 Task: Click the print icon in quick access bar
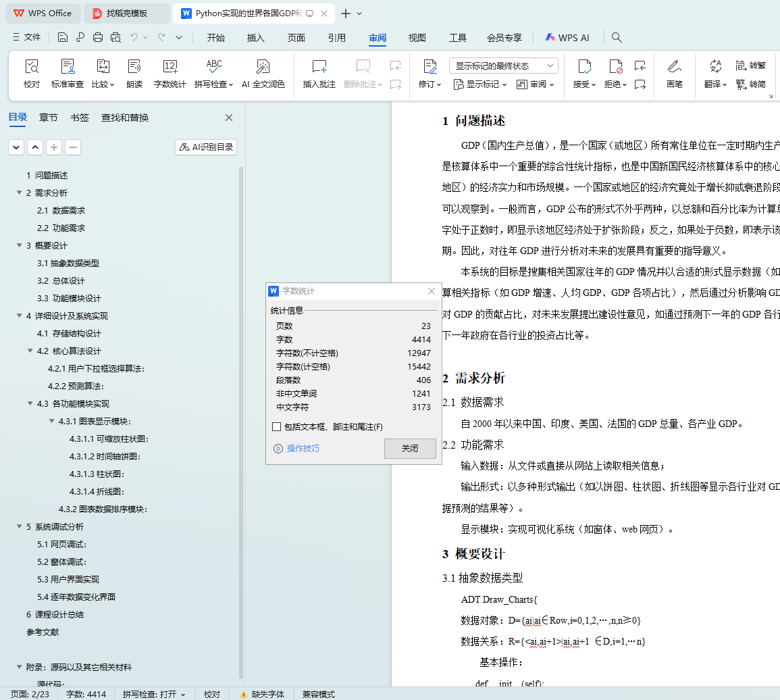(98, 37)
